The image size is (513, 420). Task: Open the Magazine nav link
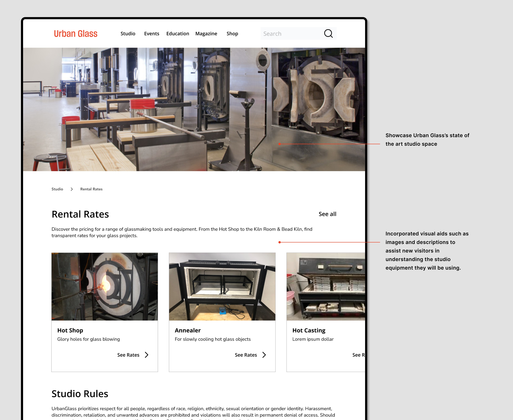(x=206, y=34)
